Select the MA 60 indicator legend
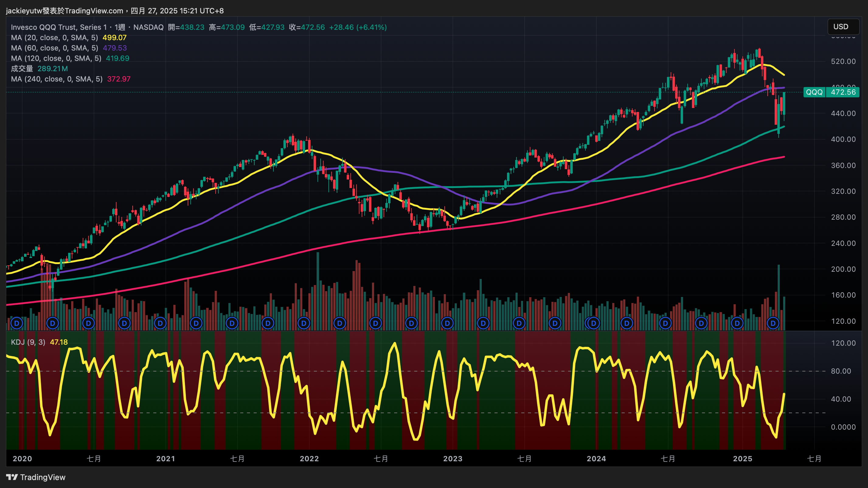The width and height of the screenshot is (868, 488). tap(54, 48)
